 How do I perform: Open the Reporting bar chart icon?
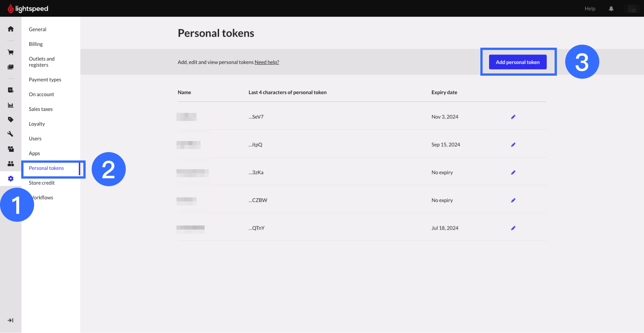click(x=11, y=105)
